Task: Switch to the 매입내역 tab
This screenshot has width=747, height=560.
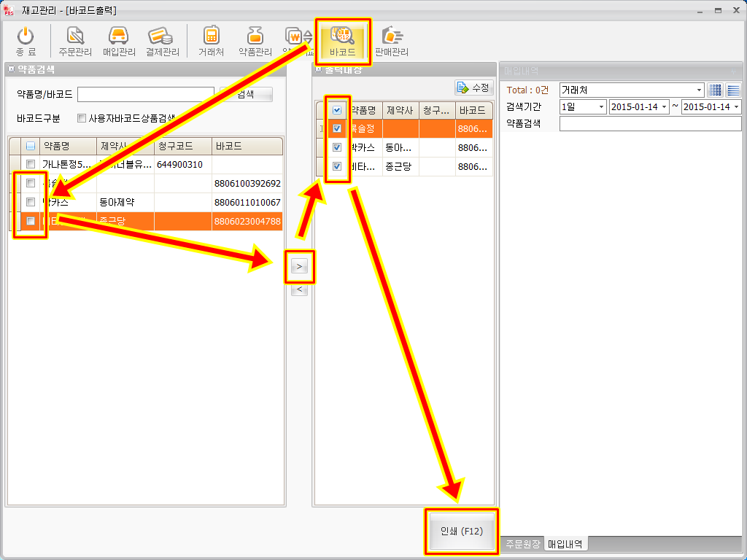Action: [568, 544]
